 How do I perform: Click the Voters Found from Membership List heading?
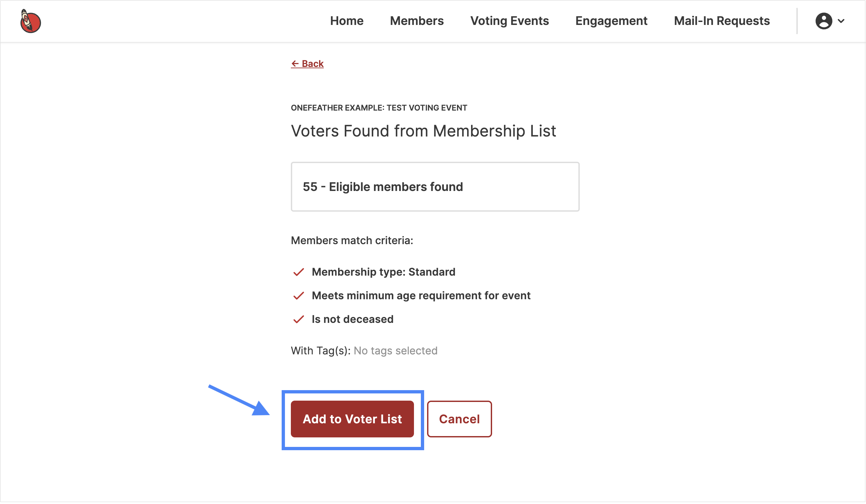[x=423, y=131]
